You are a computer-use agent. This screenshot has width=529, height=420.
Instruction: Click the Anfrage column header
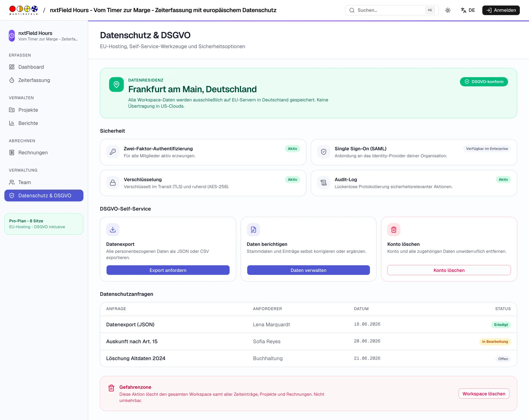tap(116, 309)
